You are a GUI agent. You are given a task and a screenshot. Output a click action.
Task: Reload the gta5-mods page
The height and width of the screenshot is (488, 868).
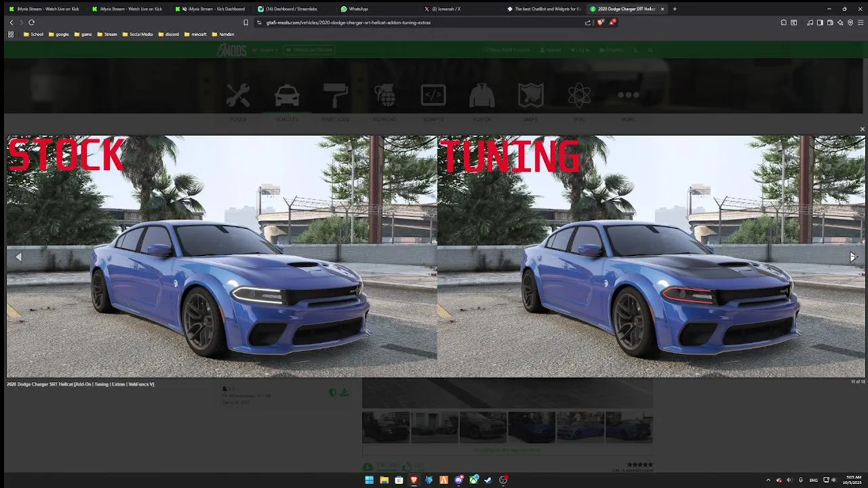pyautogui.click(x=31, y=22)
